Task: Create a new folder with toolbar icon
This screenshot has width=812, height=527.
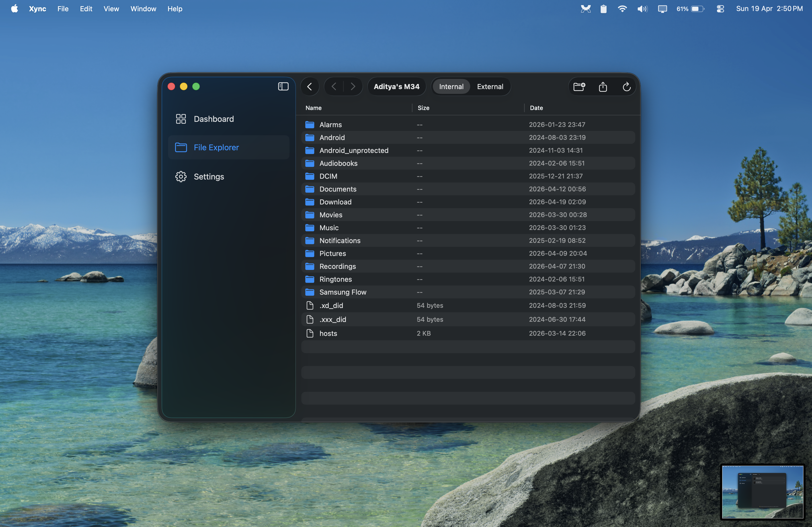Action: point(579,87)
